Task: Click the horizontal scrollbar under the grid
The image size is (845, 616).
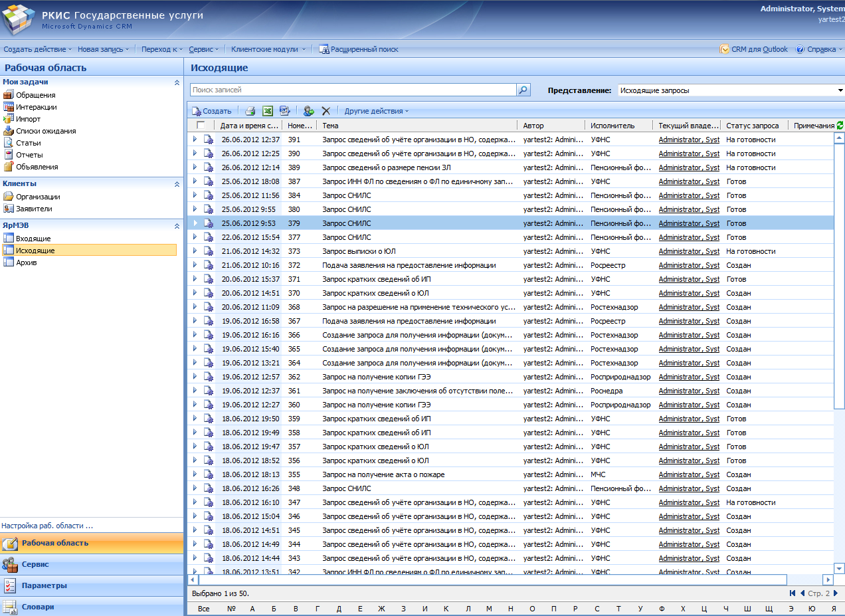Action: [x=492, y=579]
